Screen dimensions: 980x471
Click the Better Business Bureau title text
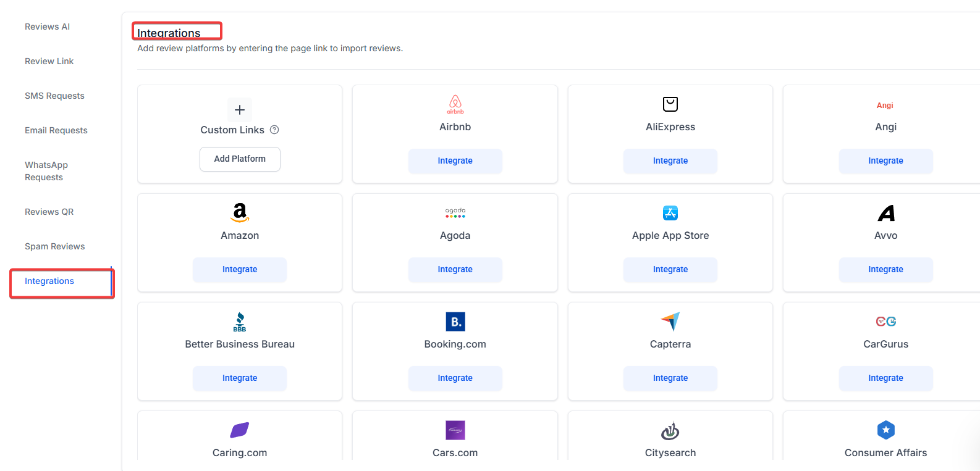coord(240,344)
